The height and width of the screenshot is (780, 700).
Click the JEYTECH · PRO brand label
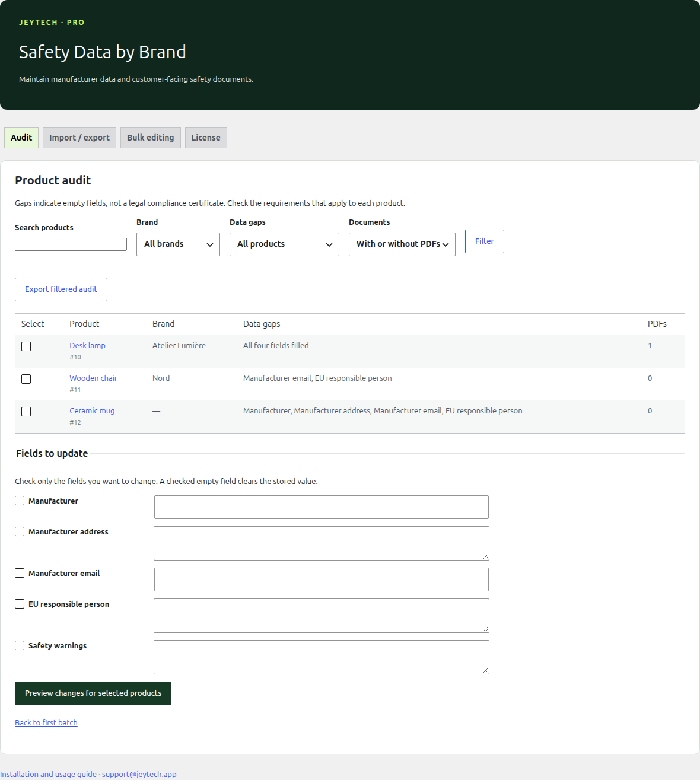(52, 23)
